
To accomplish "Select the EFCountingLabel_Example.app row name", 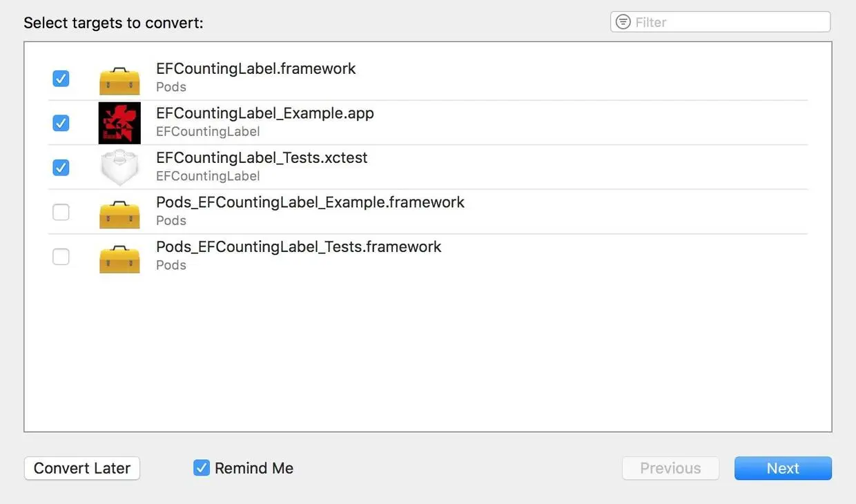I will [x=265, y=113].
